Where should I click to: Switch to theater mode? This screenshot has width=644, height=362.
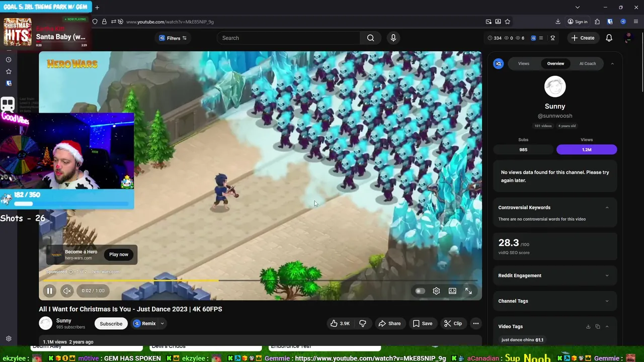pos(452,291)
